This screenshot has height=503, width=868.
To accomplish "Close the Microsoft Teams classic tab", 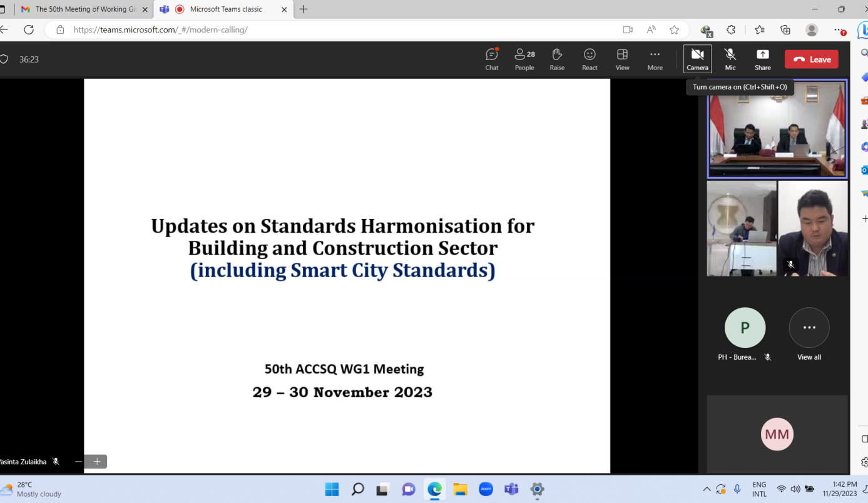I will pos(284,9).
